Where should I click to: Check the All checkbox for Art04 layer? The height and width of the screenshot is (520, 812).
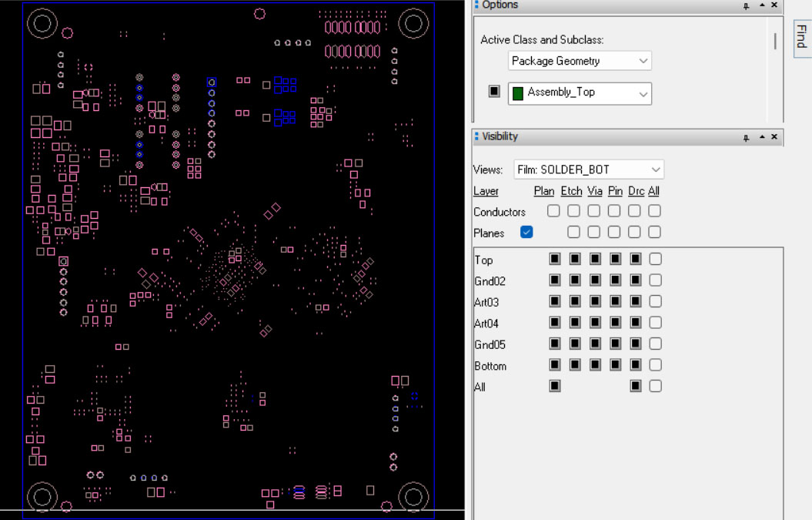[655, 323]
